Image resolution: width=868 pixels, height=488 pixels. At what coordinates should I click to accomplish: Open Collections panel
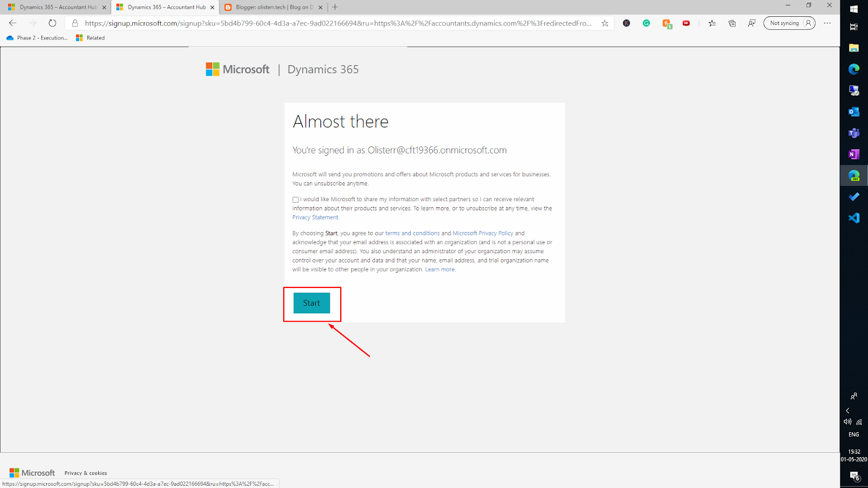pyautogui.click(x=732, y=23)
